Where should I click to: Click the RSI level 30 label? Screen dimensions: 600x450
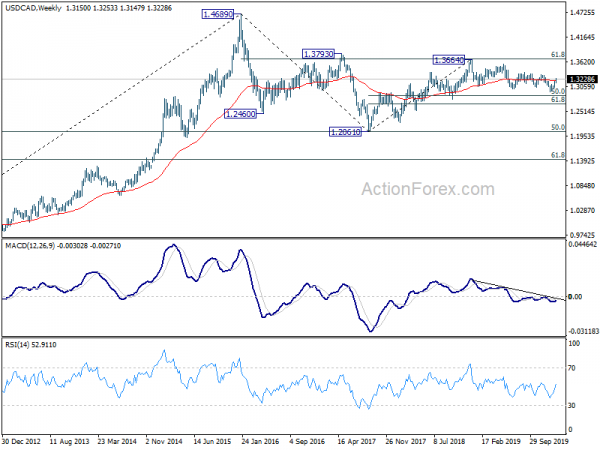click(x=572, y=406)
